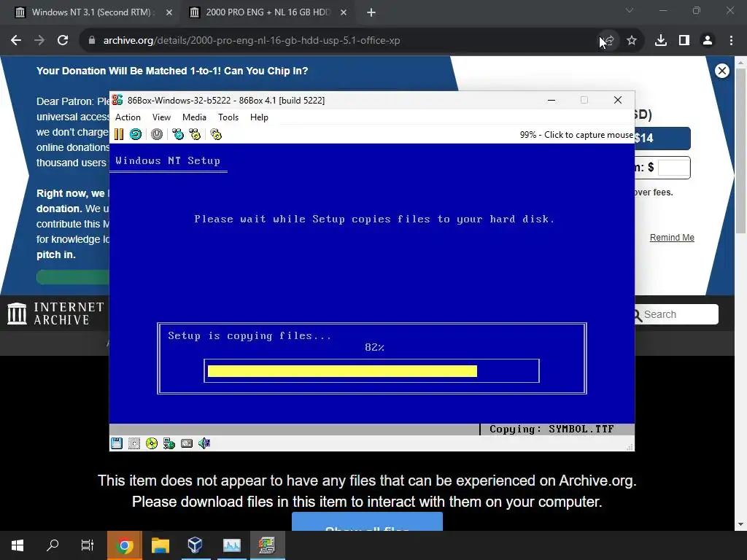Click '99% - Click to capture mouse' text
Image resolution: width=747 pixels, height=560 pixels.
576,135
